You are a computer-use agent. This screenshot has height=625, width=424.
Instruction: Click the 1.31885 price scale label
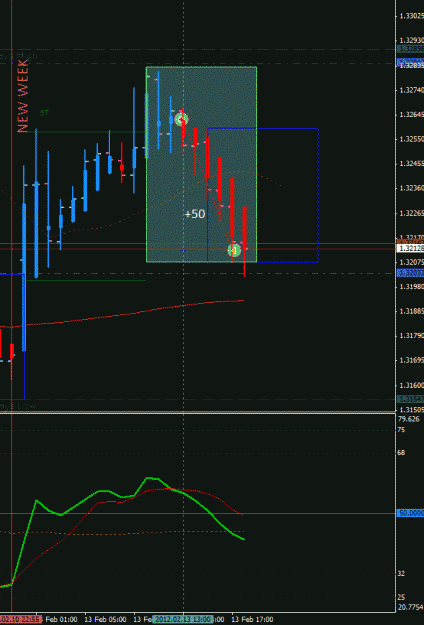point(411,311)
